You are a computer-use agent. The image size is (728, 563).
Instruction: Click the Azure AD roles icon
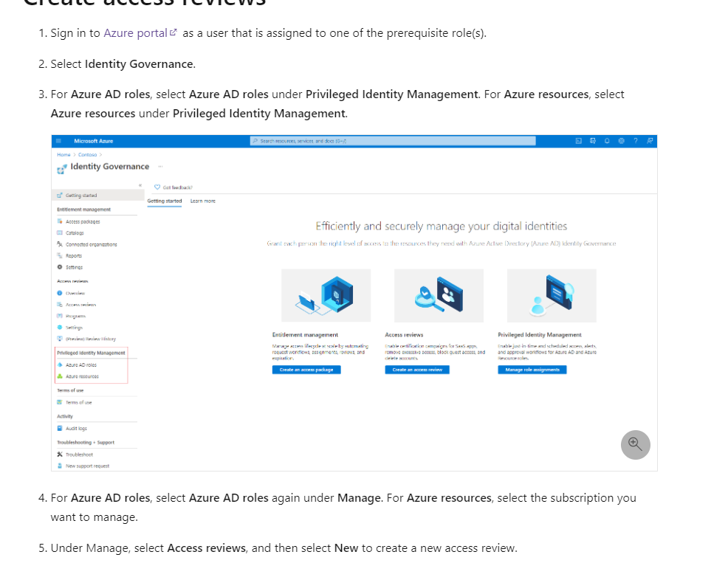(59, 365)
